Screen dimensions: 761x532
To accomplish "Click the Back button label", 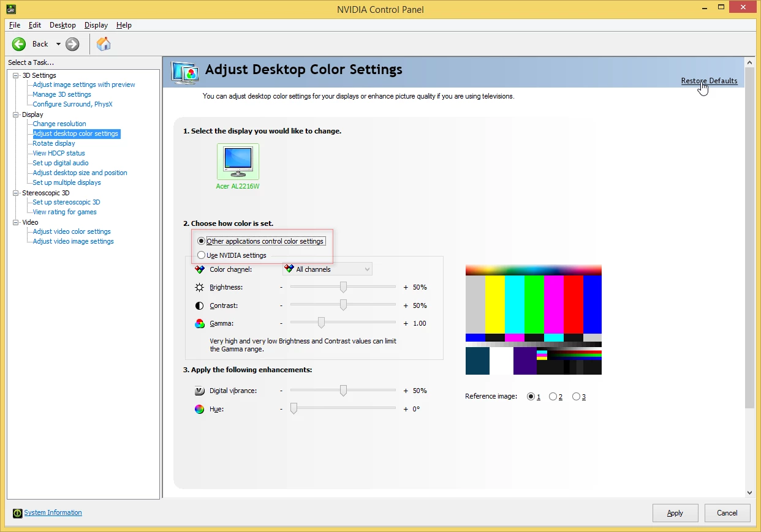I will [40, 44].
